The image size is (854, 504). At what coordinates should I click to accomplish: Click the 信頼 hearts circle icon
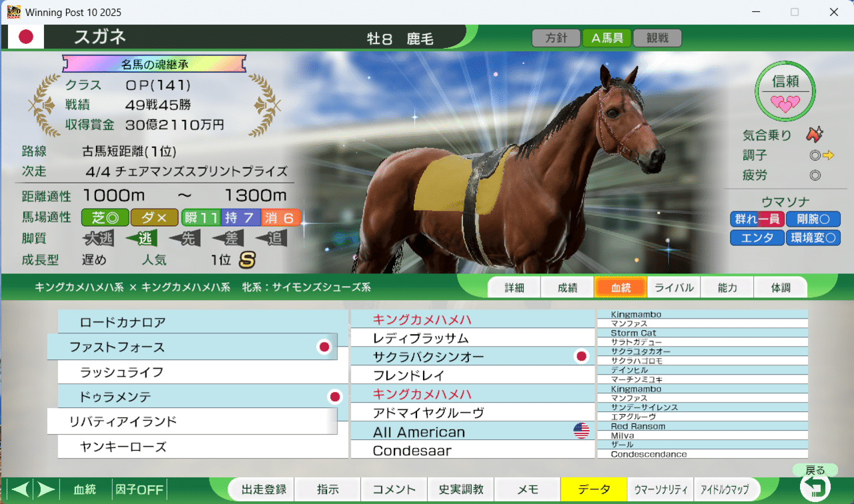point(785,91)
